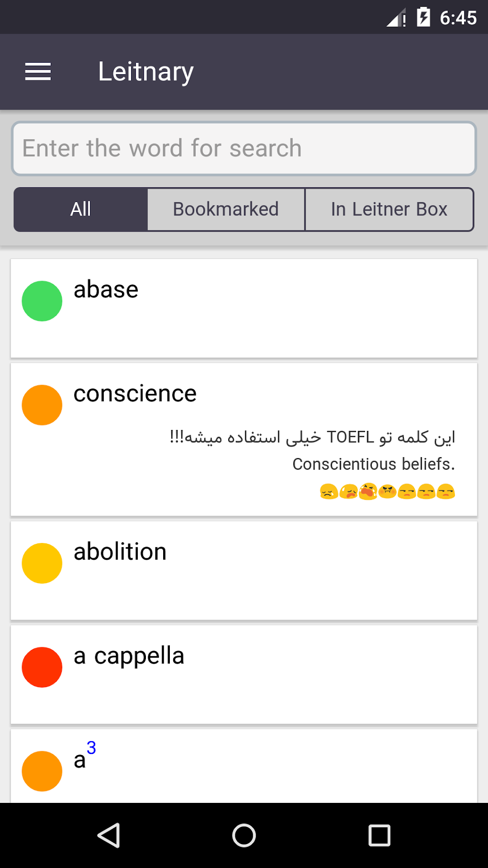Focus the word search input field

tap(244, 148)
